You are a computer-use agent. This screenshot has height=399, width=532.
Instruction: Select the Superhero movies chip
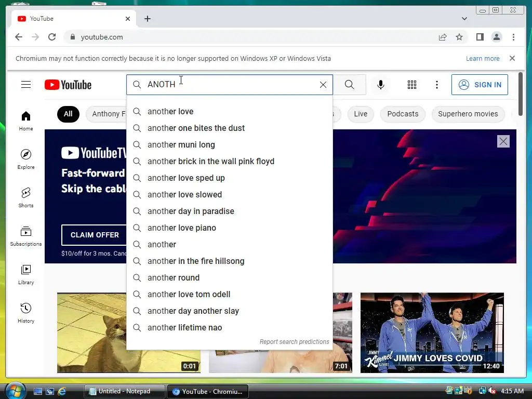tap(468, 114)
